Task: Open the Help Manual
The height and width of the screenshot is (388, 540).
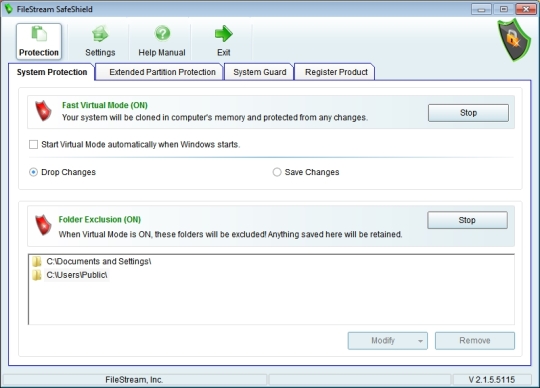Action: pyautogui.click(x=162, y=41)
